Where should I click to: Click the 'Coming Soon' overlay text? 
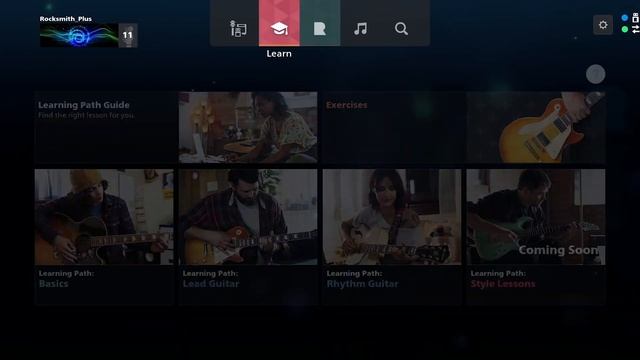(558, 250)
